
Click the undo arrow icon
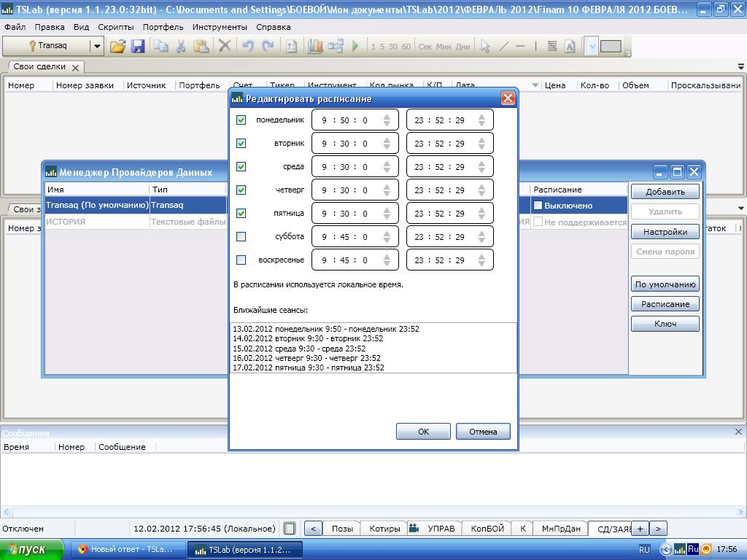(247, 46)
